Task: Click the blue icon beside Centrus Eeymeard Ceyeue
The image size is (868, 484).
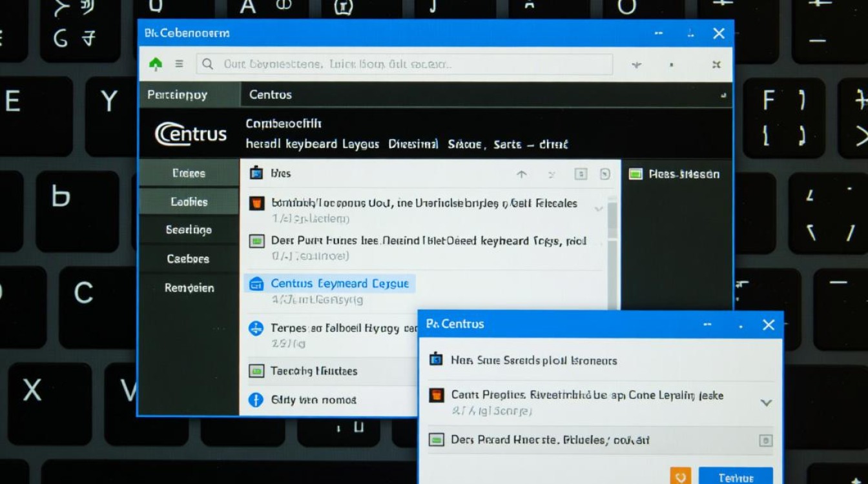Action: [256, 284]
